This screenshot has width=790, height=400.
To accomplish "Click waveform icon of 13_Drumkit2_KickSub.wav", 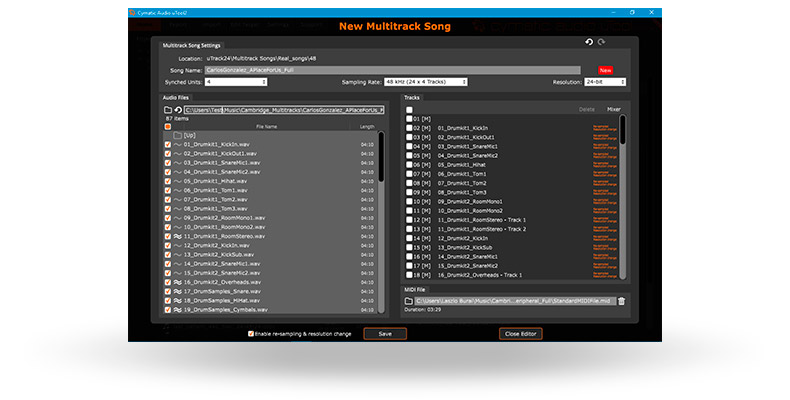I will point(177,255).
